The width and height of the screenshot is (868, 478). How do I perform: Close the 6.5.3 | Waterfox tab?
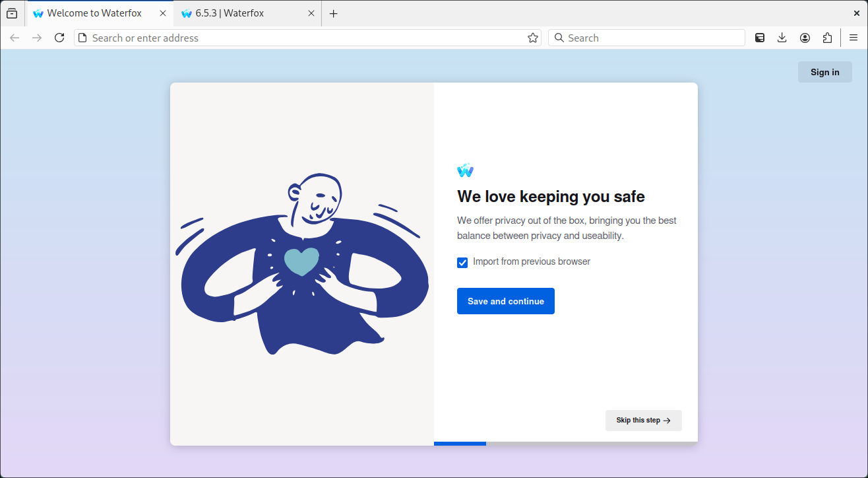click(x=311, y=13)
